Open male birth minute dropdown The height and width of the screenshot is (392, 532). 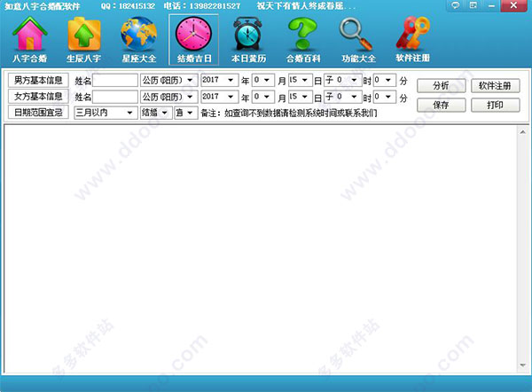[385, 81]
